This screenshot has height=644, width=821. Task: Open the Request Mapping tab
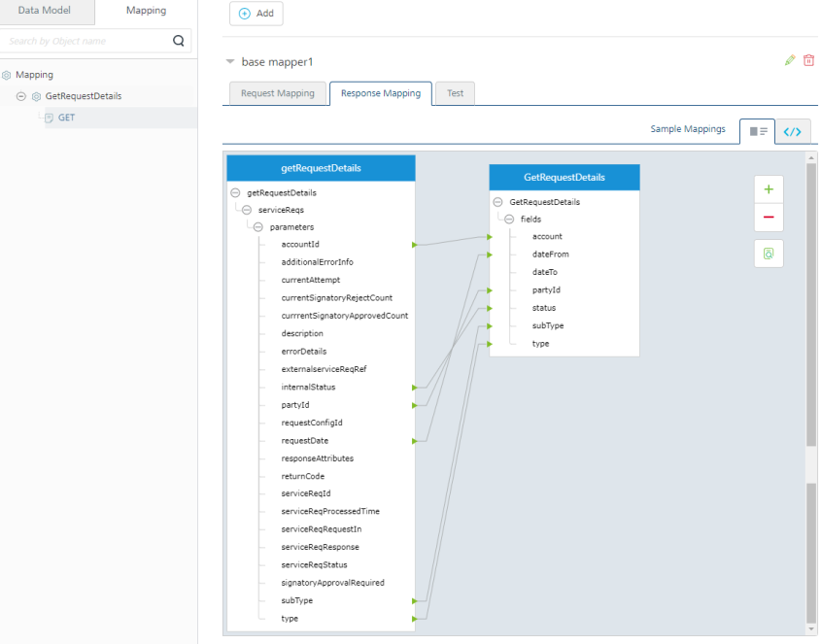277,93
